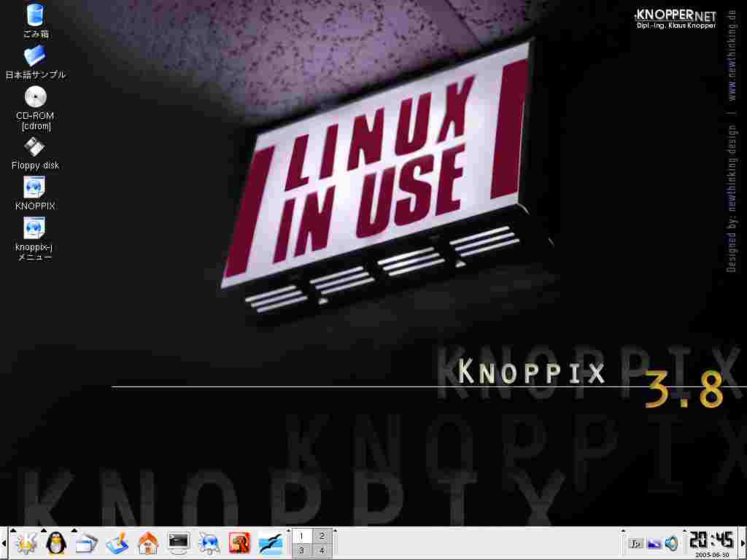Screen dimensions: 747x560
Task: Click the show desktop pencil icon
Action: pyautogui.click(x=117, y=543)
